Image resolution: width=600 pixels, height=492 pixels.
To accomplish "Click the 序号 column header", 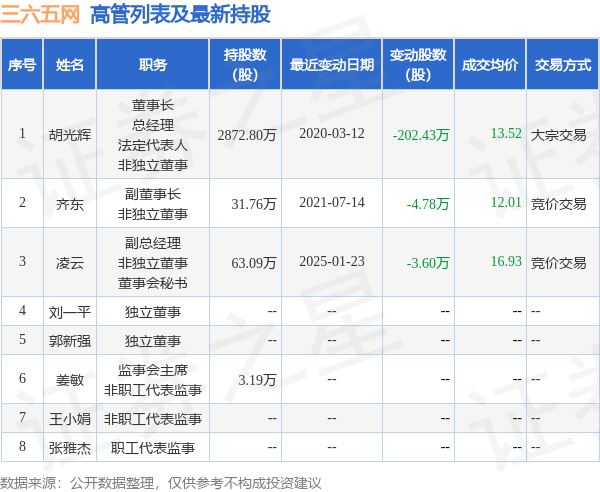I will coord(22,64).
